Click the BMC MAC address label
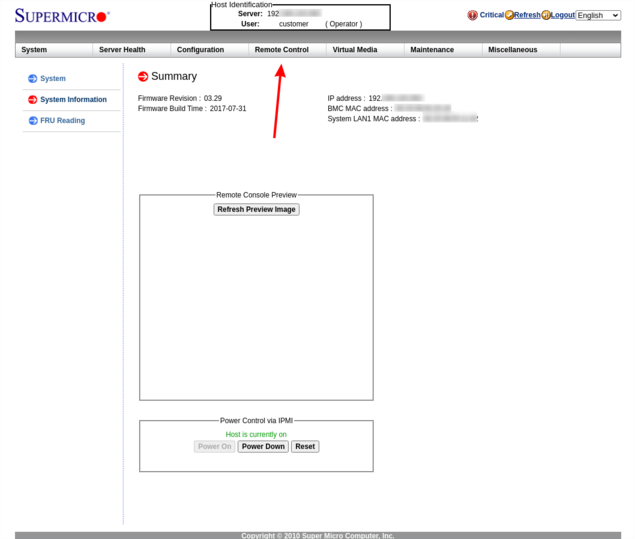 point(360,109)
